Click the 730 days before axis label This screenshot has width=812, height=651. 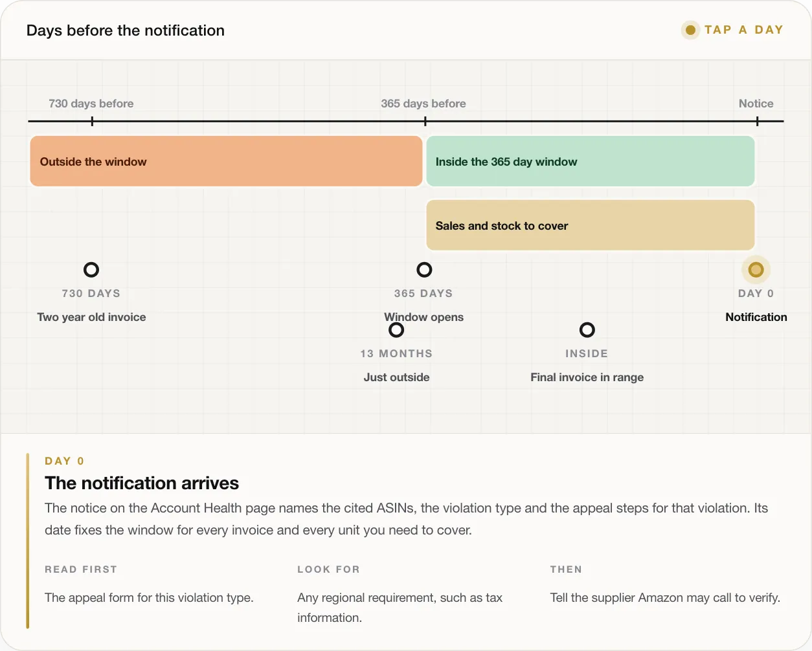click(x=91, y=104)
